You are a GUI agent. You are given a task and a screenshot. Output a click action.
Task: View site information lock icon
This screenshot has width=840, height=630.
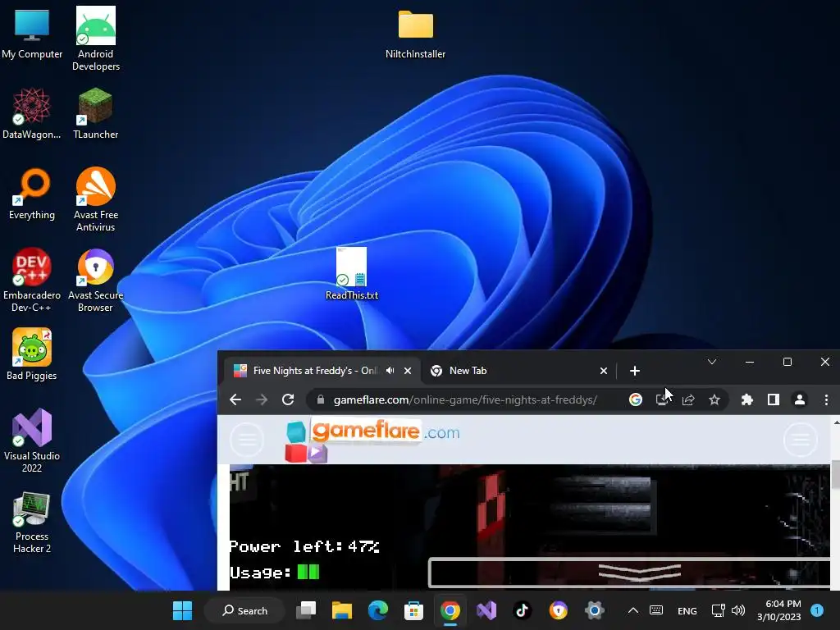(321, 399)
